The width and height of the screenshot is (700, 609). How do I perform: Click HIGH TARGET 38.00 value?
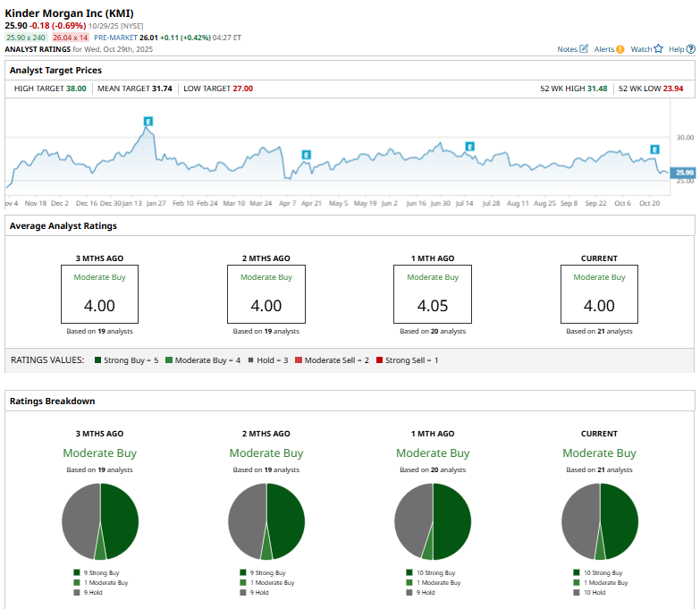coord(76,89)
